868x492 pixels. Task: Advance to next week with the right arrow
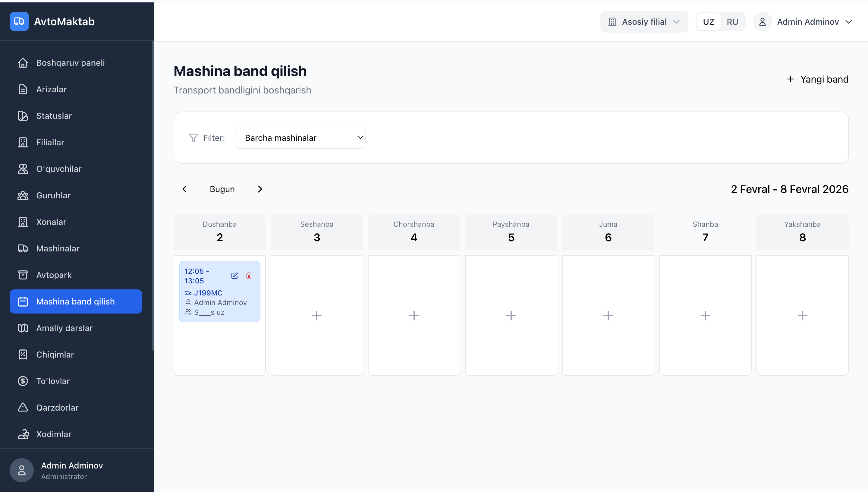[260, 189]
